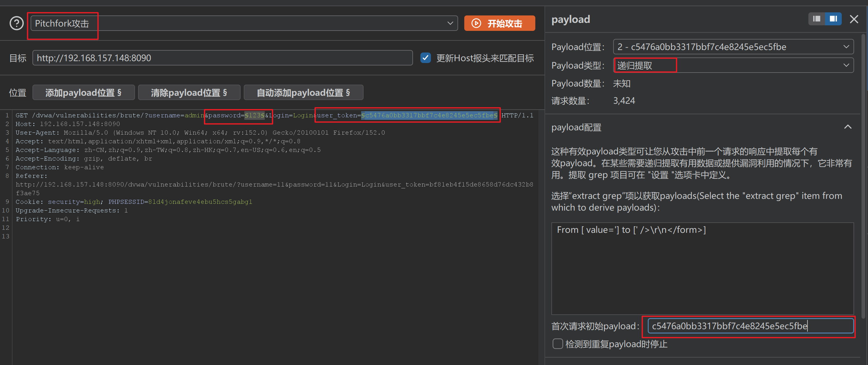Select the extract grep item From value= entry
The height and width of the screenshot is (365, 868).
coord(631,230)
